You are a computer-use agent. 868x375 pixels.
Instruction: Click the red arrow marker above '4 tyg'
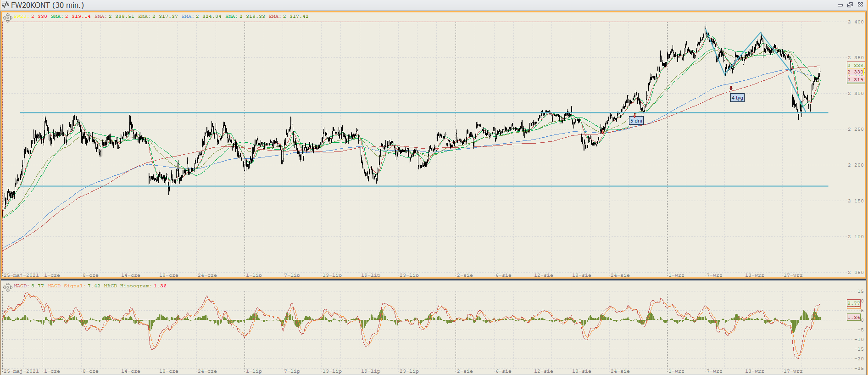[x=731, y=88]
